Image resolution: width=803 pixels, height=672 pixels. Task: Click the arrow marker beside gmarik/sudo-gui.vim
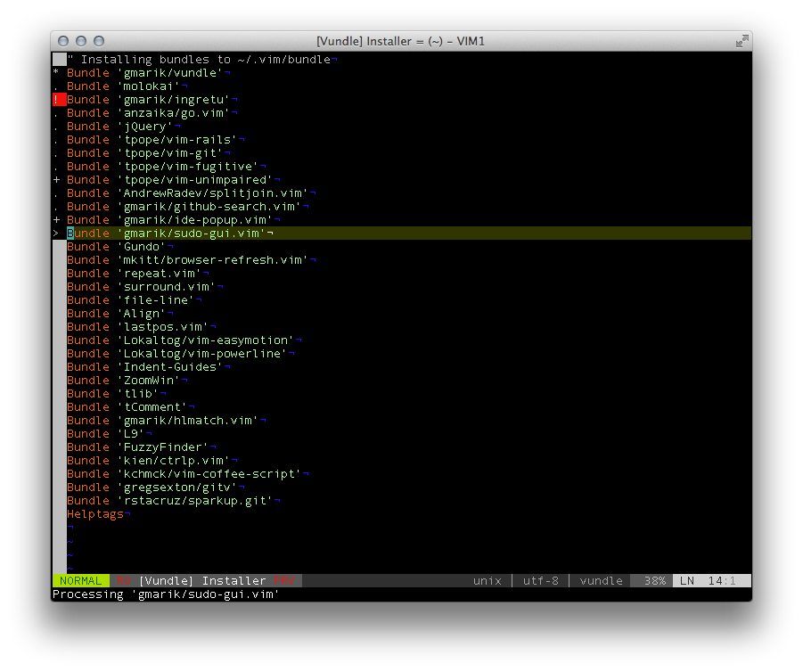56,234
